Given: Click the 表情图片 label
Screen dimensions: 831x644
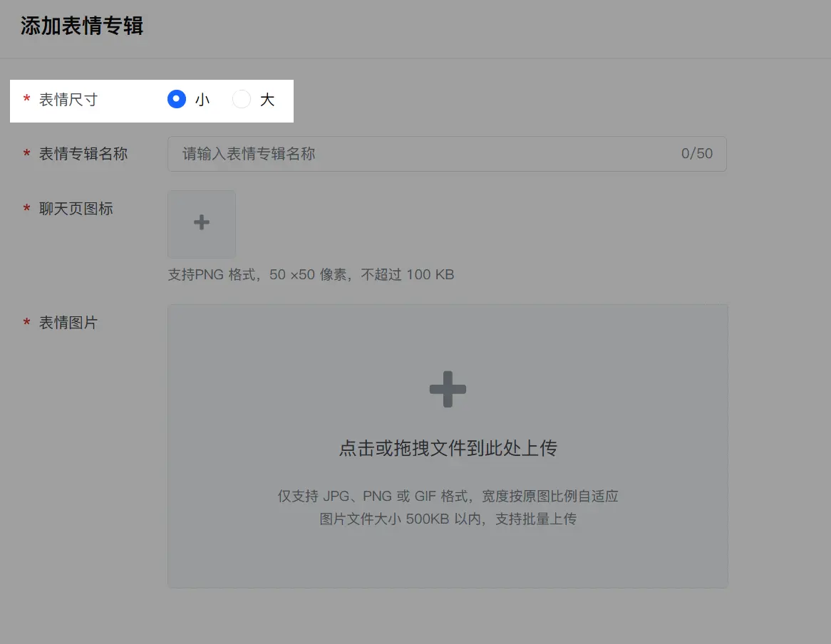Looking at the screenshot, I should coord(68,323).
